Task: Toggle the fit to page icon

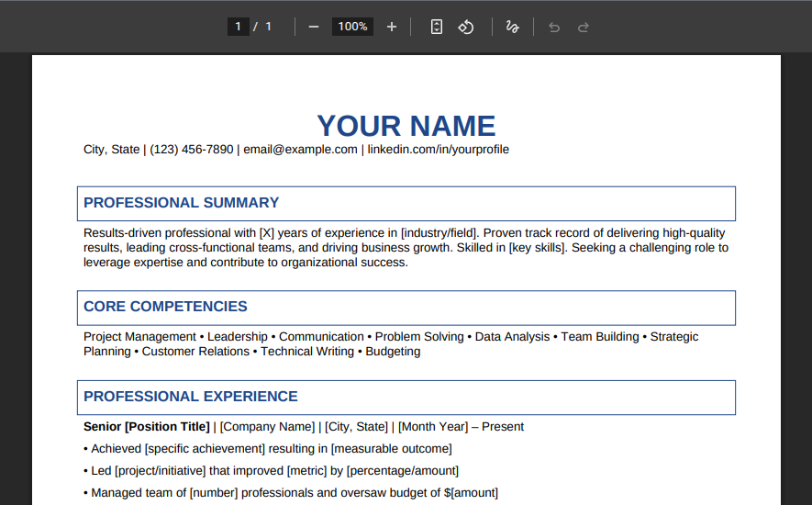Action: [437, 27]
